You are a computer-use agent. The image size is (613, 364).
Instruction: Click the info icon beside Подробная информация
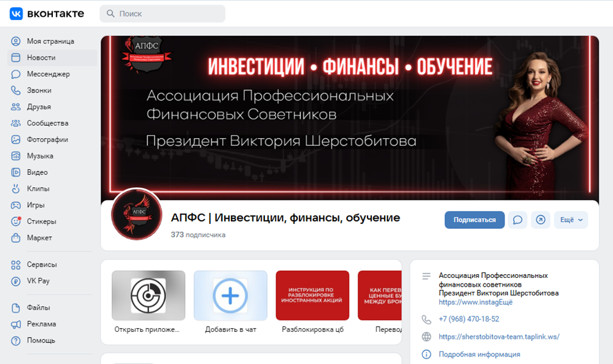(427, 354)
